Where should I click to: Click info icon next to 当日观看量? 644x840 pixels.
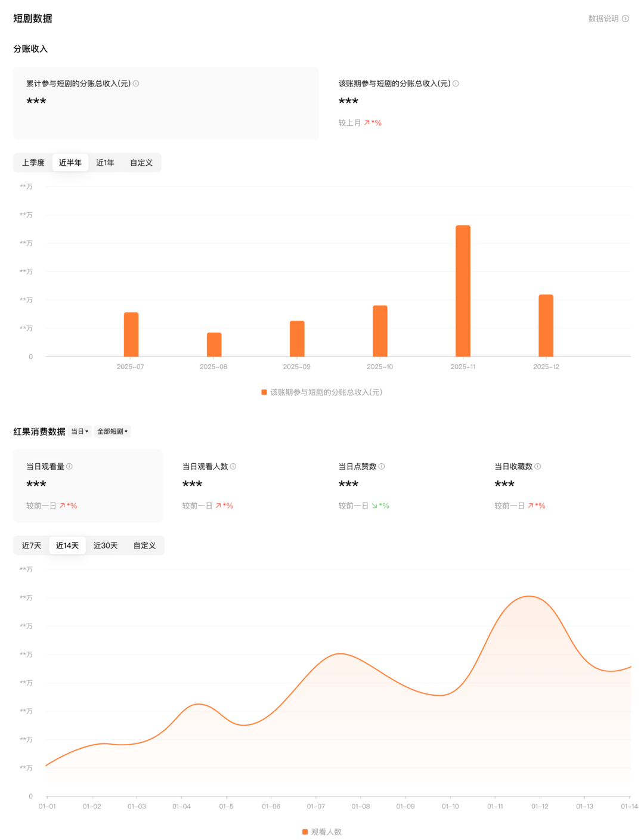pyautogui.click(x=69, y=466)
